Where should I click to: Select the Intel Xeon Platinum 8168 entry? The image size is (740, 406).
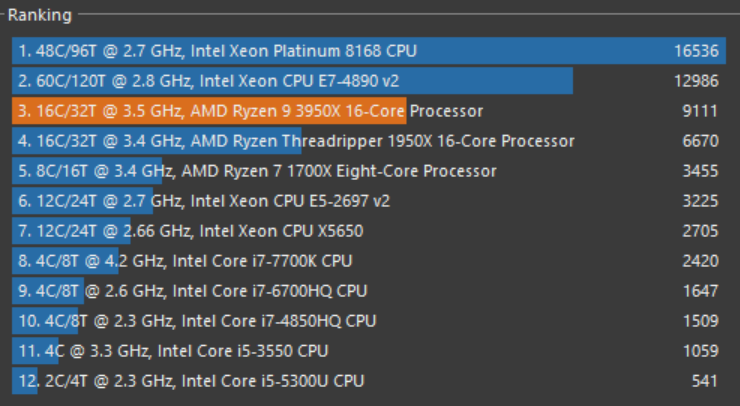click(x=217, y=51)
